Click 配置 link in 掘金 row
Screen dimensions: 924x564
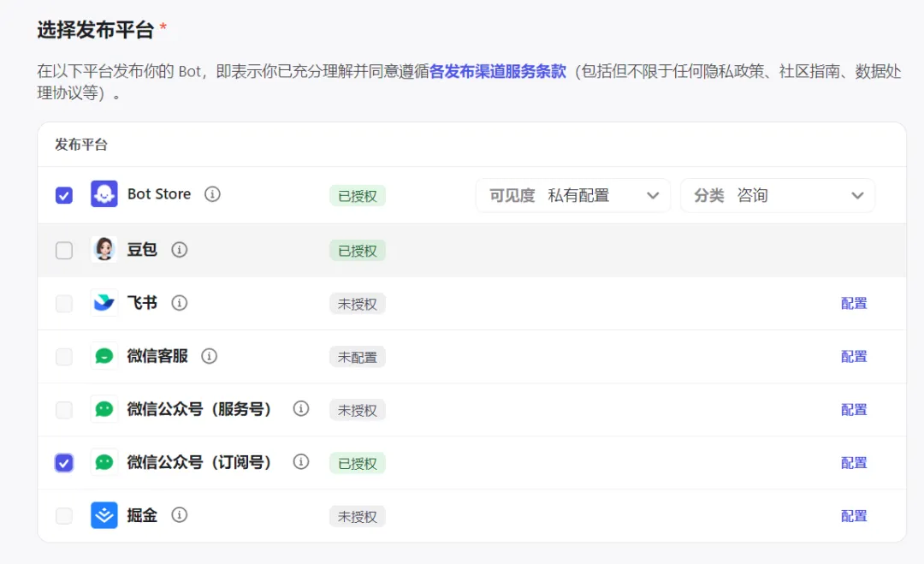click(854, 516)
